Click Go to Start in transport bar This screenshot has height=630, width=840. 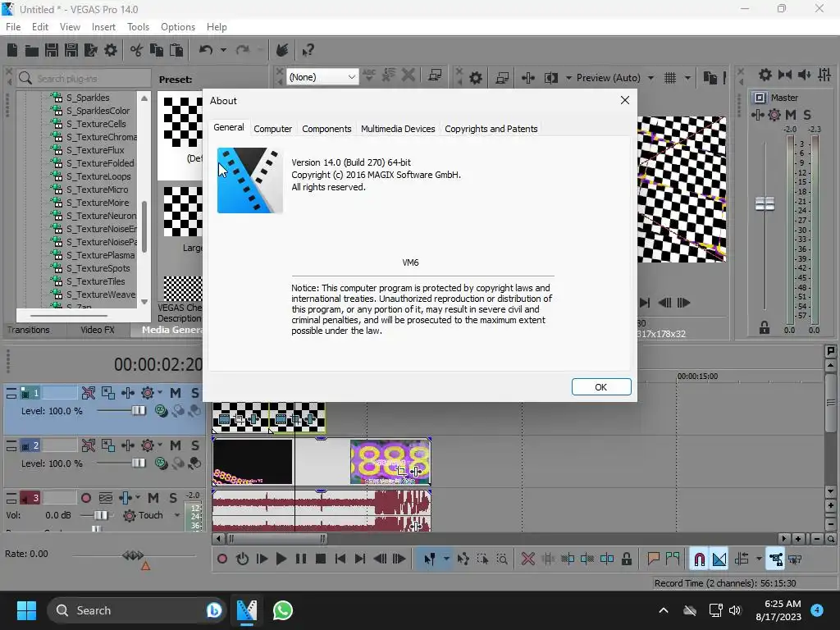[340, 559]
